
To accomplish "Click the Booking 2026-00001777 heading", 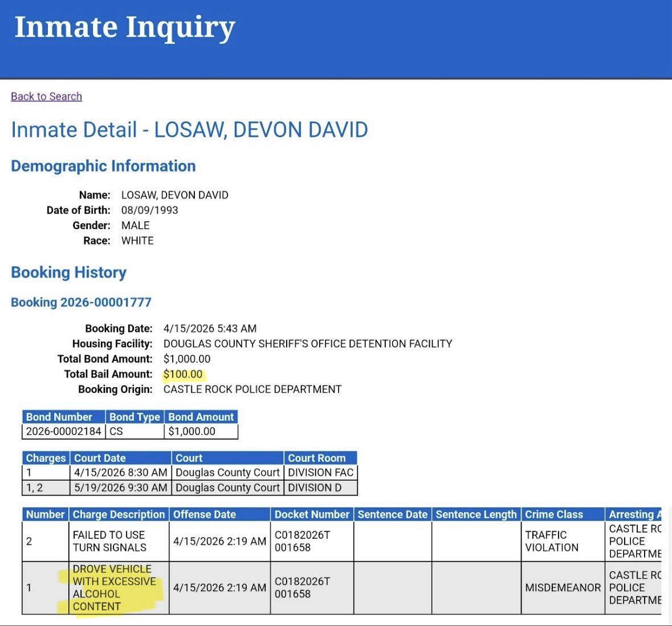I will pyautogui.click(x=81, y=302).
